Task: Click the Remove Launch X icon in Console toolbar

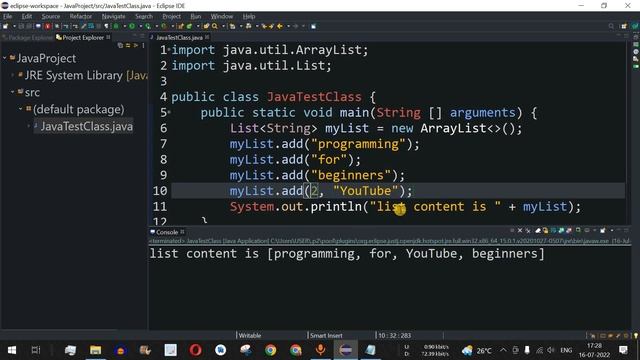Action: (x=520, y=231)
